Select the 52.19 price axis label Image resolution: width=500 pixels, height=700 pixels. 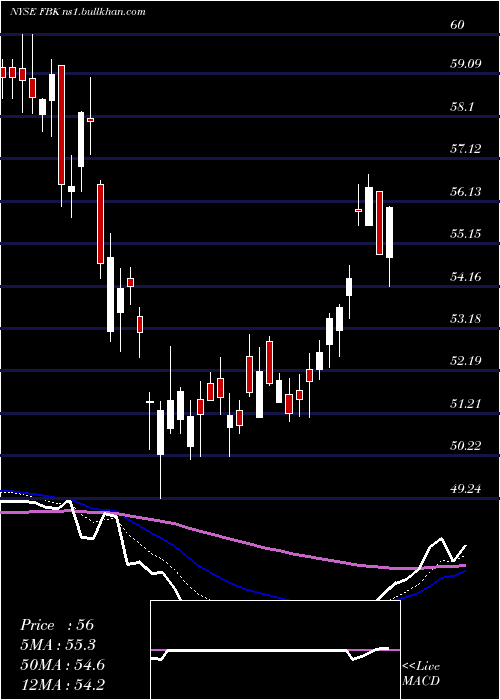tap(466, 361)
